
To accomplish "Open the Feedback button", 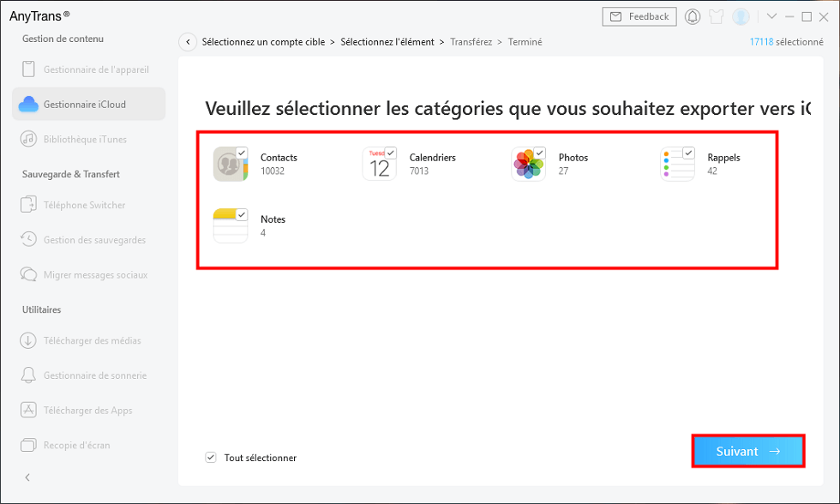I will coord(639,16).
